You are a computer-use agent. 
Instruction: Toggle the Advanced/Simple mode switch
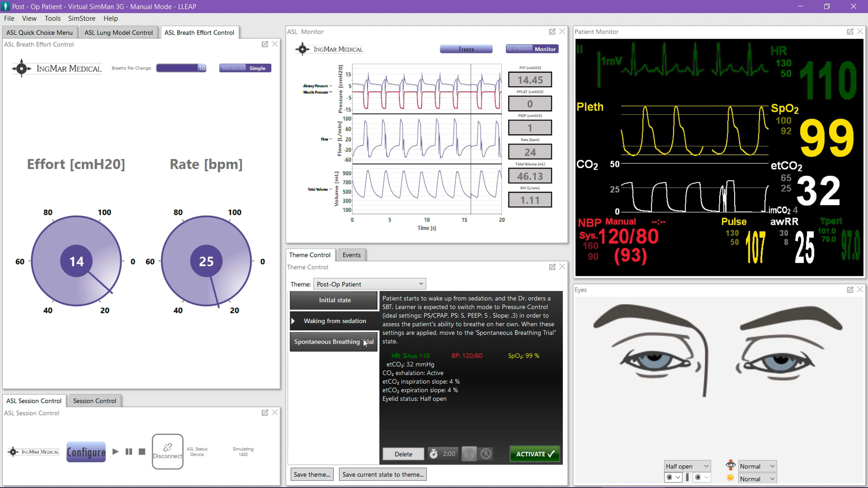point(245,68)
